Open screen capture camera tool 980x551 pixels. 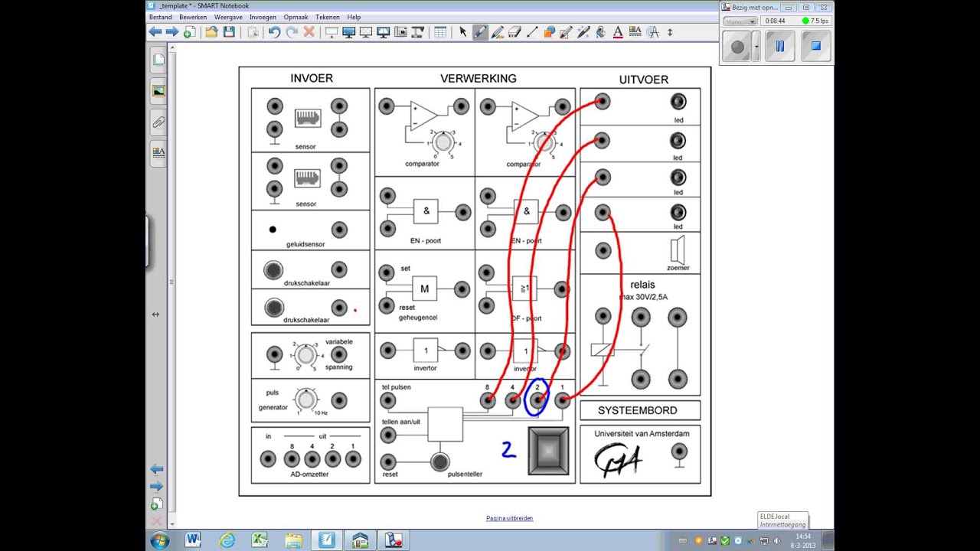click(400, 32)
